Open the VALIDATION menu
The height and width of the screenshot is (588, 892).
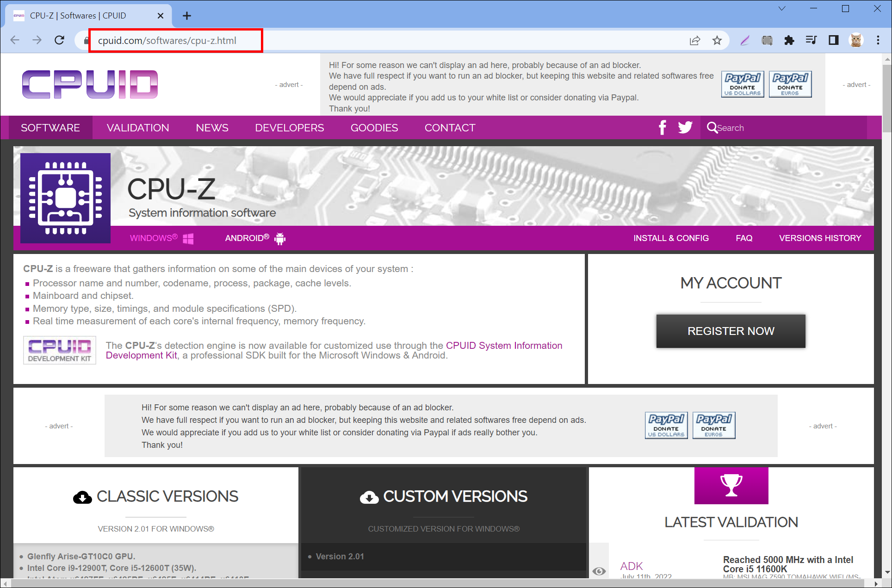(x=138, y=128)
